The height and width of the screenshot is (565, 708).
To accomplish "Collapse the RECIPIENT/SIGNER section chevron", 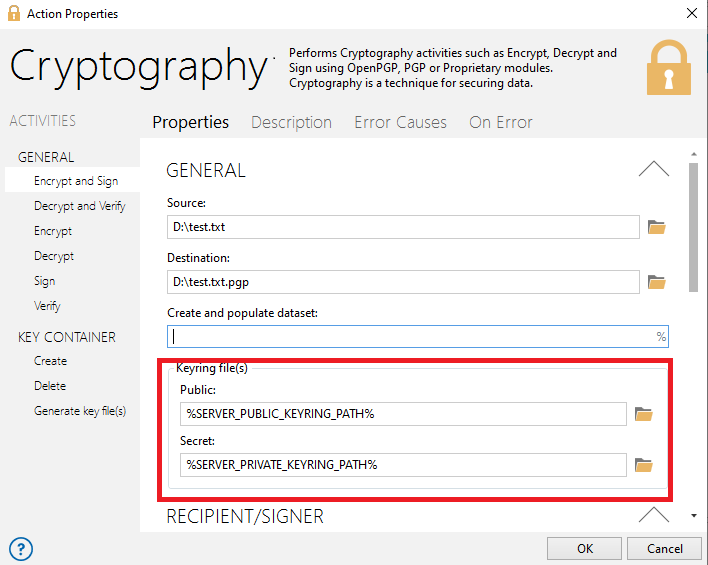I will tap(653, 515).
